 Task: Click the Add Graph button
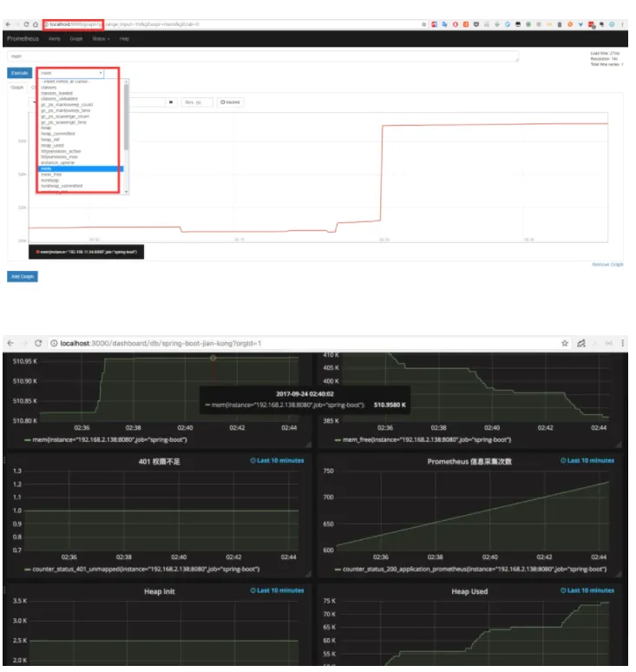23,276
